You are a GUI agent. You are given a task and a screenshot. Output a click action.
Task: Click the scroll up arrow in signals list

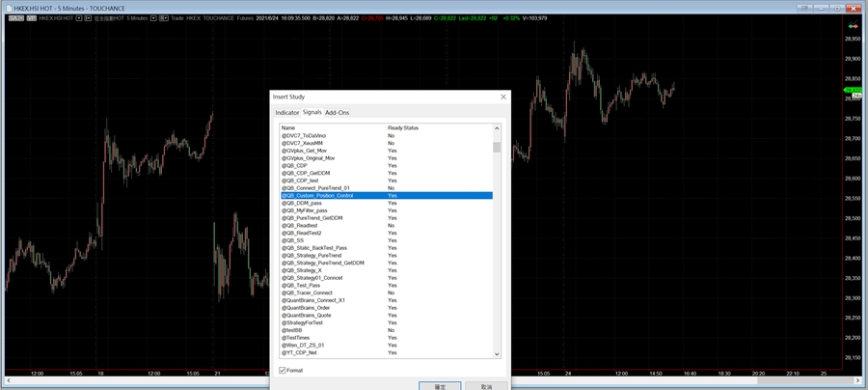click(x=498, y=128)
